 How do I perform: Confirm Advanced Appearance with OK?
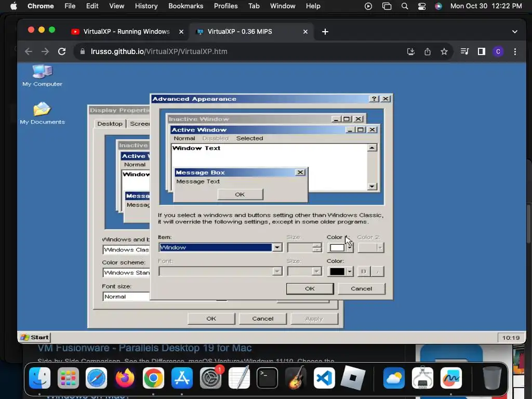(310, 289)
